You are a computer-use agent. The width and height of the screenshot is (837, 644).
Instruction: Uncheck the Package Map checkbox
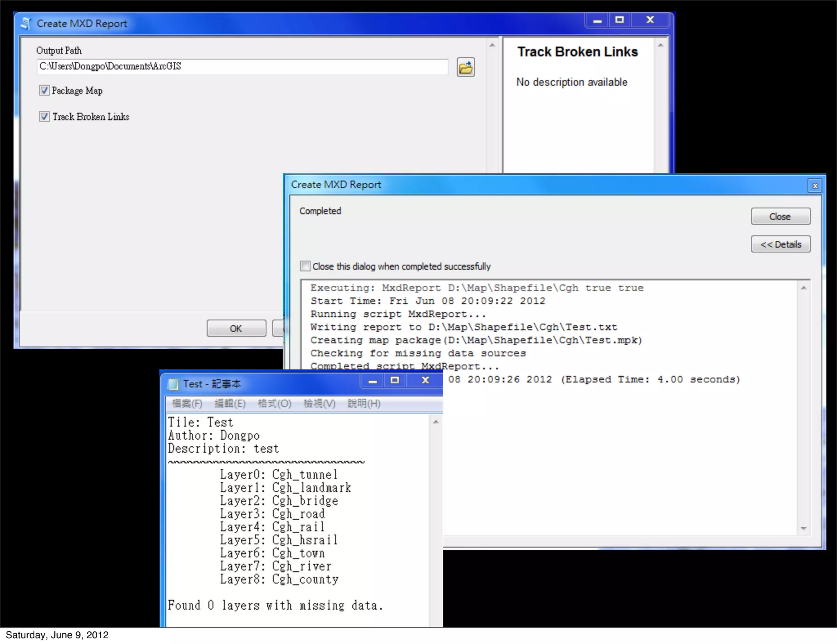coord(44,90)
